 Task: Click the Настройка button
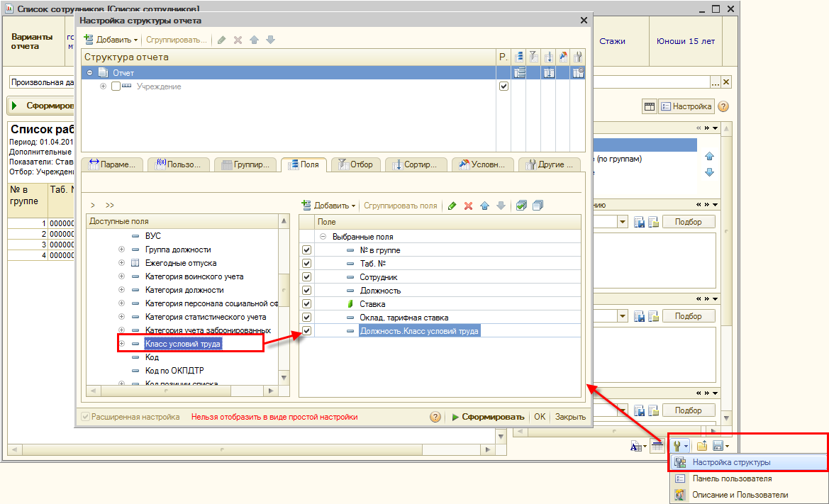686,106
